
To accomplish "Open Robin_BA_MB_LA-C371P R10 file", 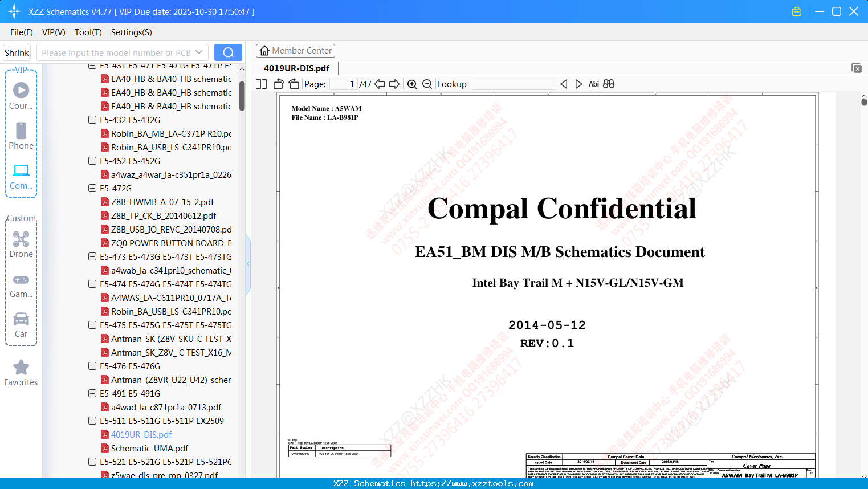I will click(171, 133).
